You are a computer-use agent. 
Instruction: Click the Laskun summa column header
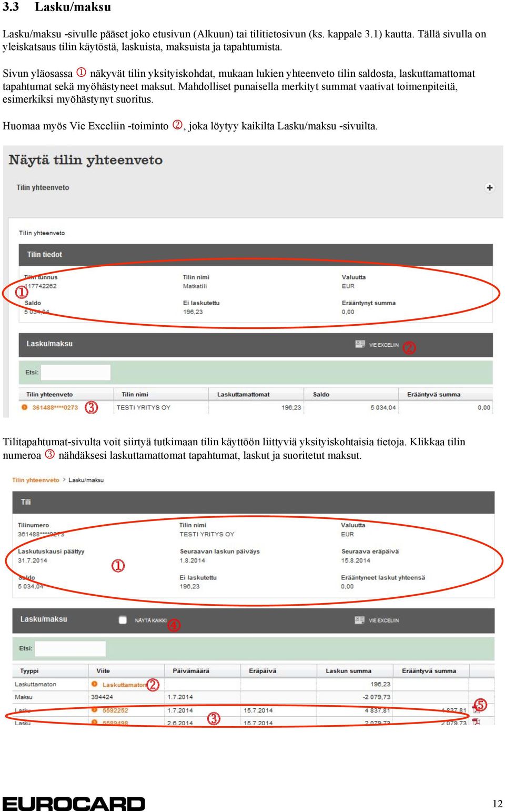point(348,671)
